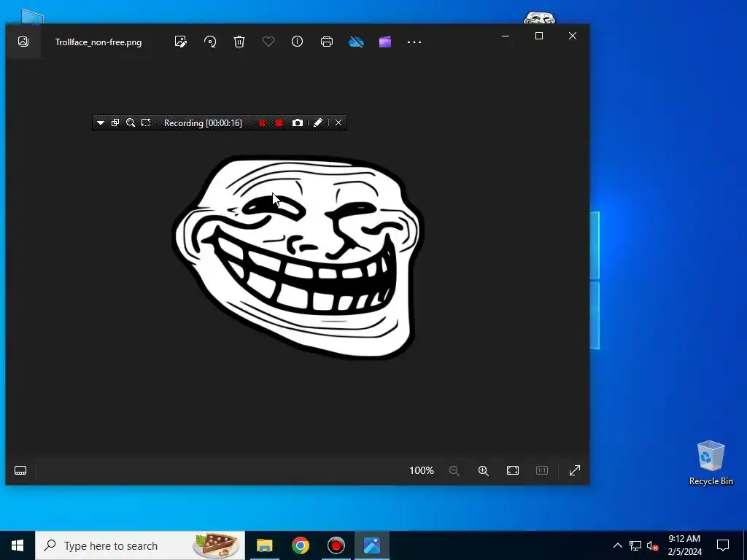The height and width of the screenshot is (560, 747).
Task: Click the Trollface image in the viewer
Action: coord(298,257)
